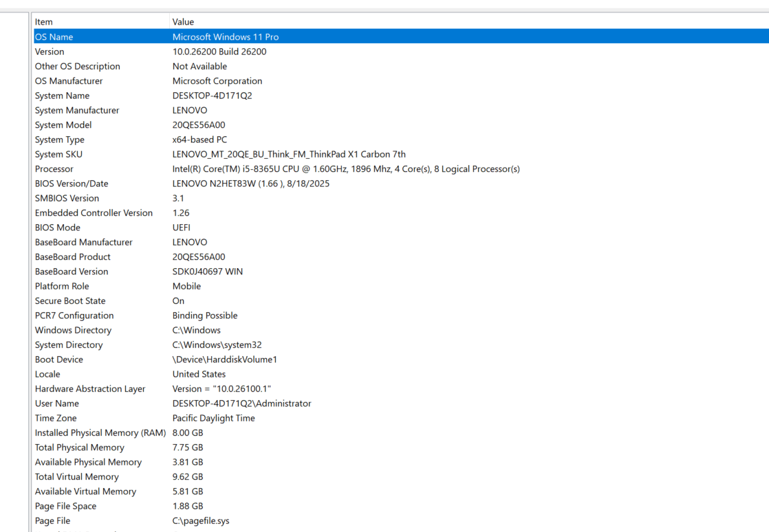The width and height of the screenshot is (769, 532).
Task: Click the Value column header
Action: (x=469, y=22)
